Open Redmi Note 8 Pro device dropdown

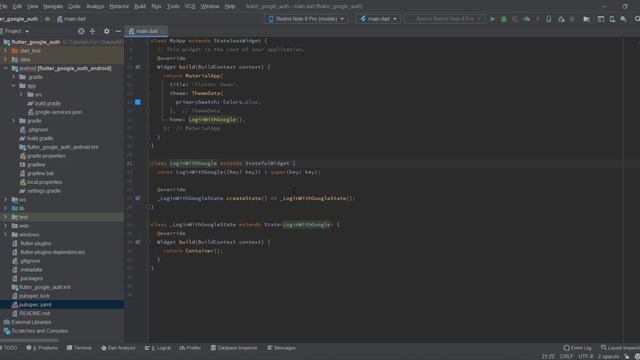coord(306,19)
